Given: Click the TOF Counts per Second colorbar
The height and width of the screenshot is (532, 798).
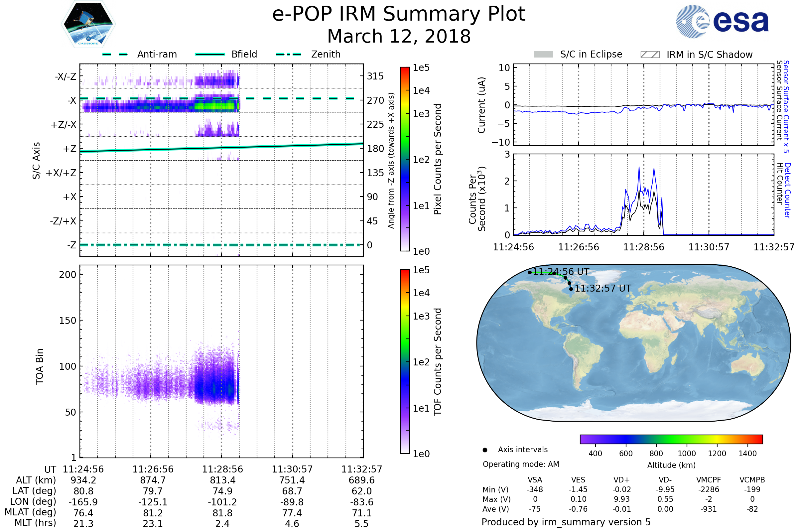Looking at the screenshot, I should click(405, 361).
